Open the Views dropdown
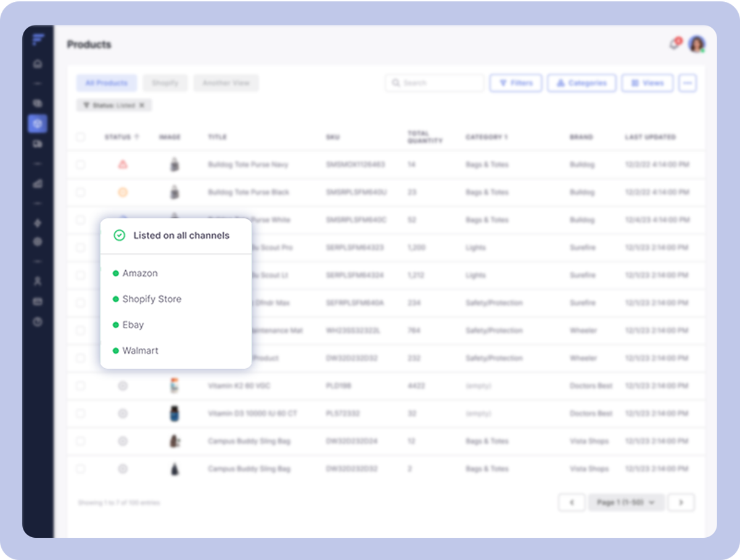This screenshot has height=560, width=740. 647,83
